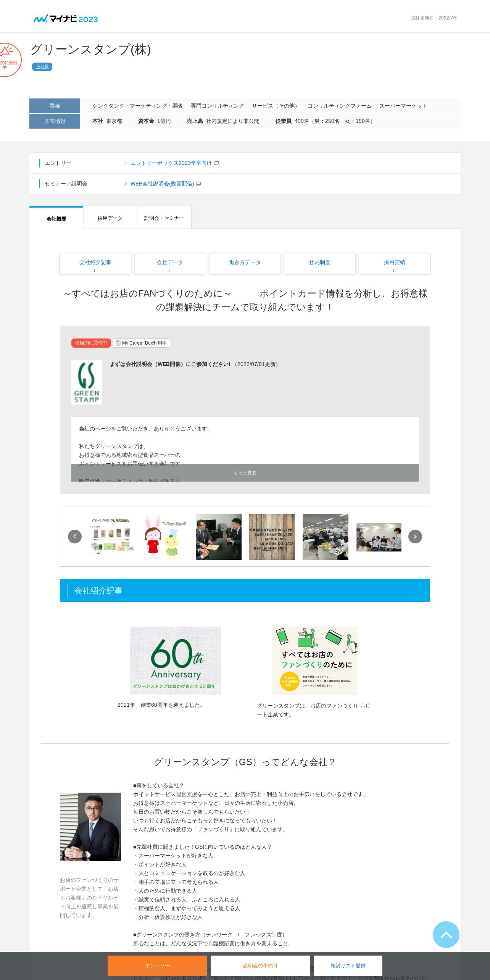Viewport: 490px width, 980px height.
Task: Jump to 採用実績 section
Action: tap(395, 264)
